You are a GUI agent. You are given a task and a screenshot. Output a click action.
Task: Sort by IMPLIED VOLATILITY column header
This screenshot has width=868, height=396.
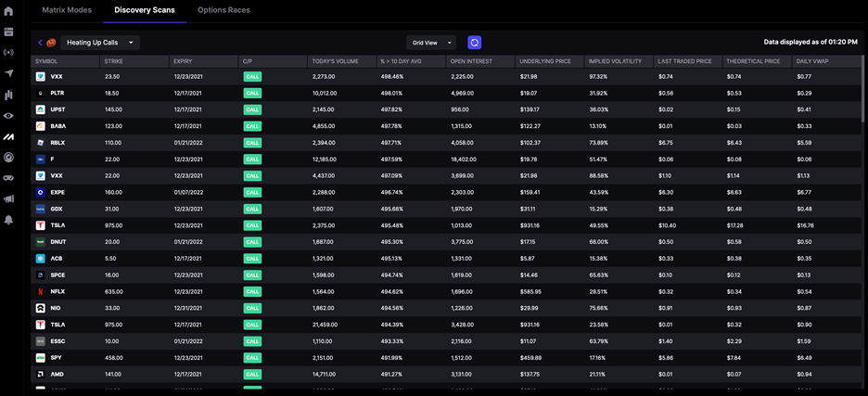pos(615,61)
